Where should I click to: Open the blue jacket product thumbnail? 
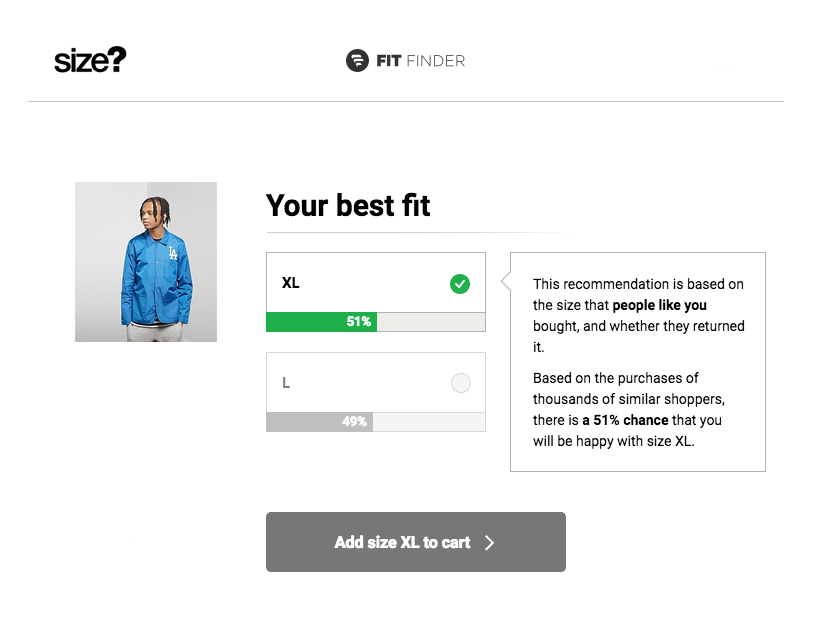(x=146, y=262)
